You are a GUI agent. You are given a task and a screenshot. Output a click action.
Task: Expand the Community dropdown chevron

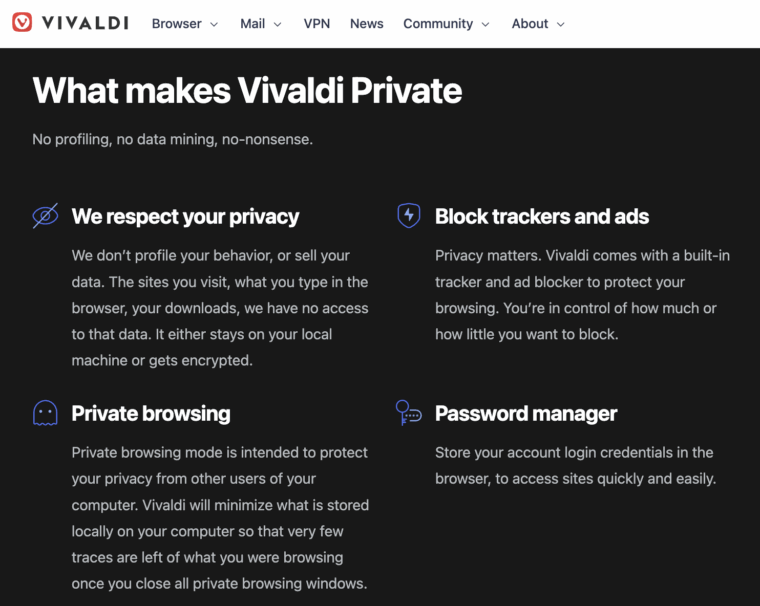[x=485, y=24]
